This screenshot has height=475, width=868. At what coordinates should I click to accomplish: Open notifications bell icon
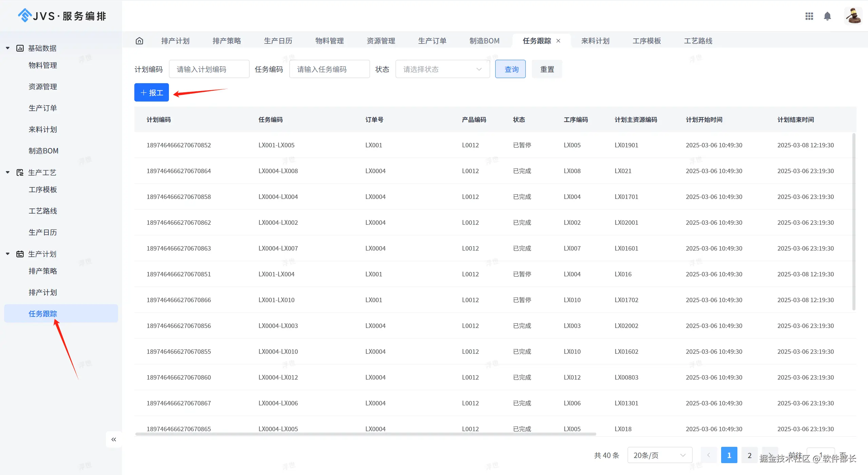coord(827,16)
